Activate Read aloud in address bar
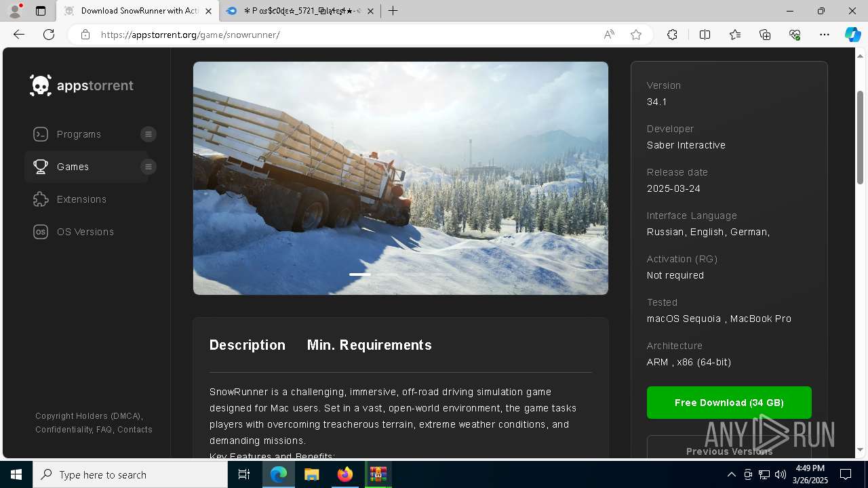 (x=609, y=35)
